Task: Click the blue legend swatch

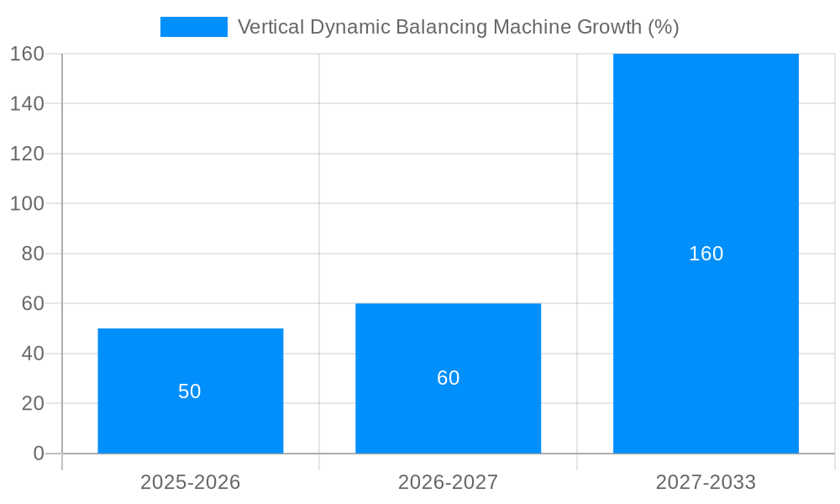Action: [193, 26]
